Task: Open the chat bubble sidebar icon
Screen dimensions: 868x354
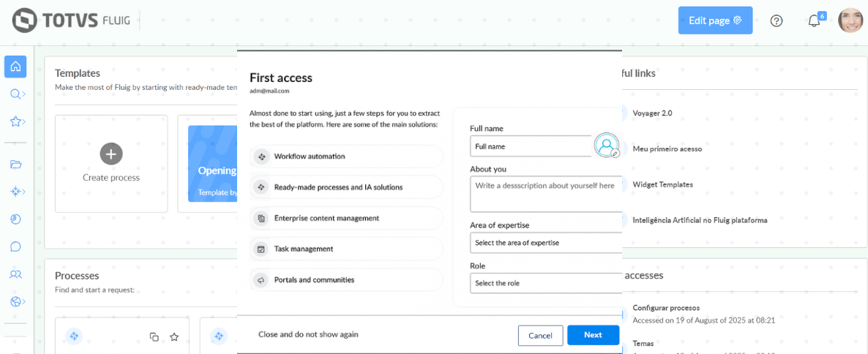Action: click(15, 246)
